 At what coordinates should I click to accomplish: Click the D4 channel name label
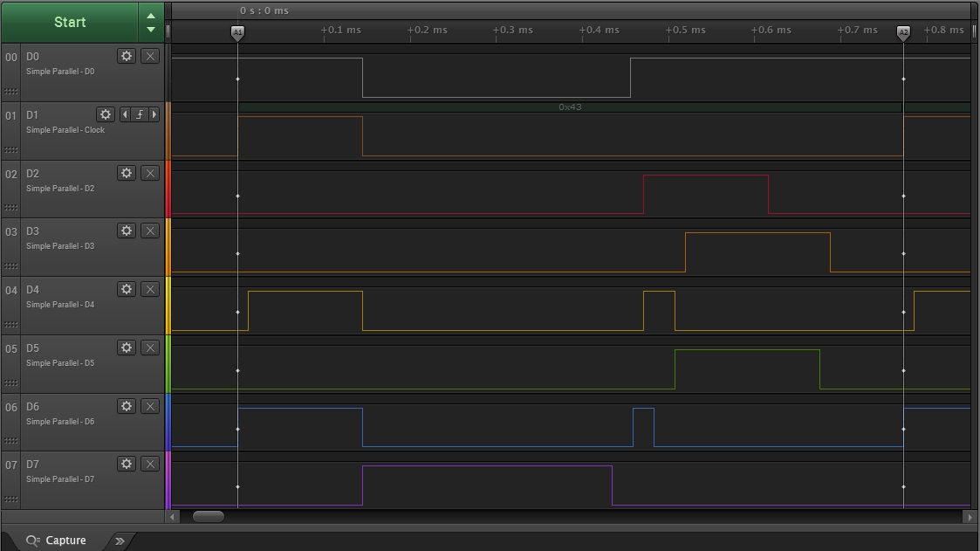point(32,290)
